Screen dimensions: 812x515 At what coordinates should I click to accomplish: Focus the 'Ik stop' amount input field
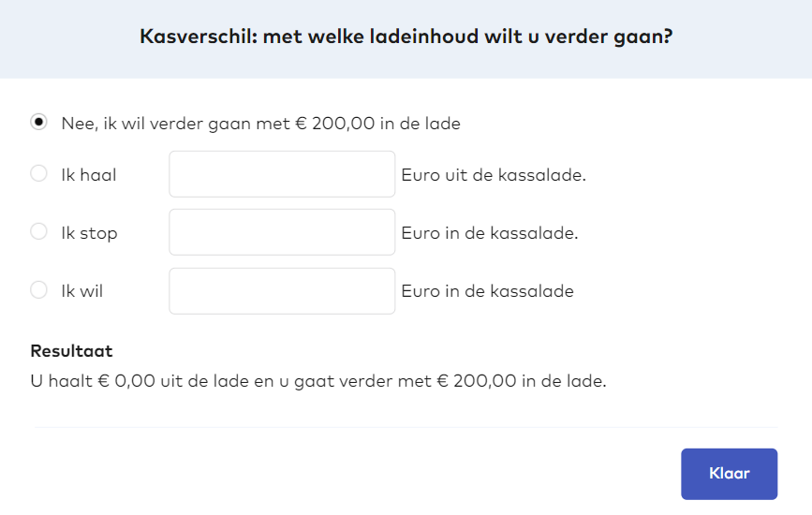[282, 232]
